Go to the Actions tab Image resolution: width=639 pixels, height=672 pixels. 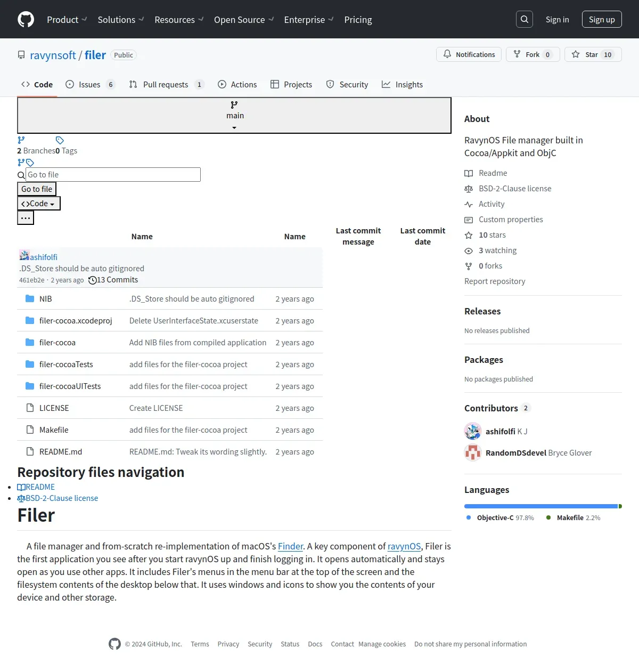point(237,84)
